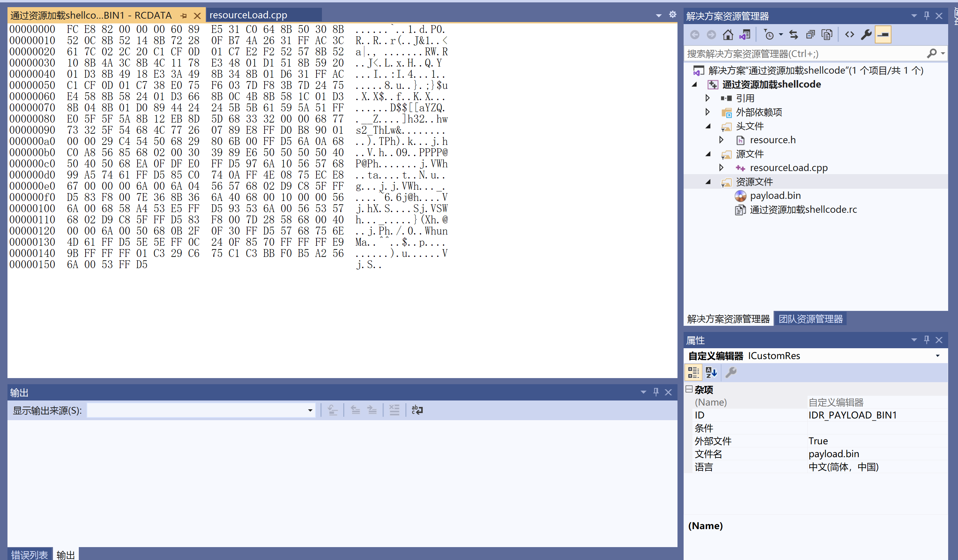The height and width of the screenshot is (560, 958).
Task: Toggle word wrap in the Output panel
Action: 417,410
